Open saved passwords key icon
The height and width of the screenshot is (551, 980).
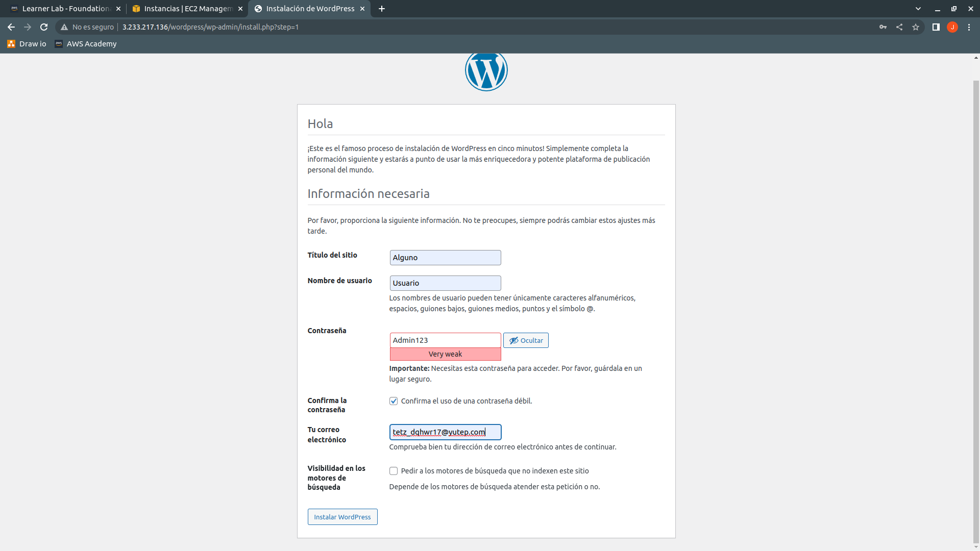883,27
